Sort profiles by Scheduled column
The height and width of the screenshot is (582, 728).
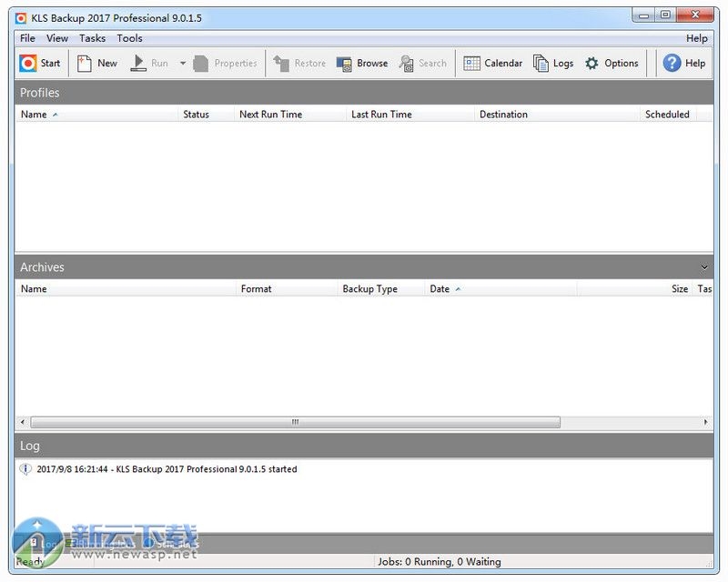(x=668, y=115)
